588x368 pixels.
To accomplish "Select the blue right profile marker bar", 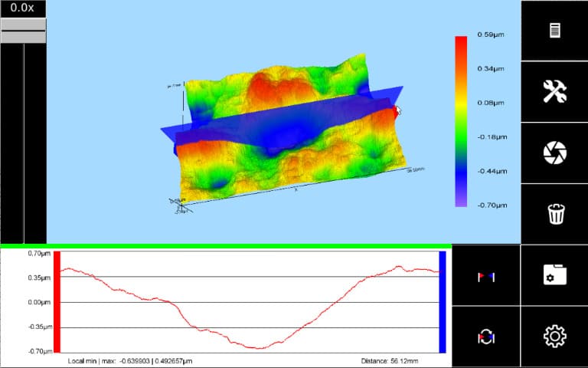I will pyautogui.click(x=442, y=301).
